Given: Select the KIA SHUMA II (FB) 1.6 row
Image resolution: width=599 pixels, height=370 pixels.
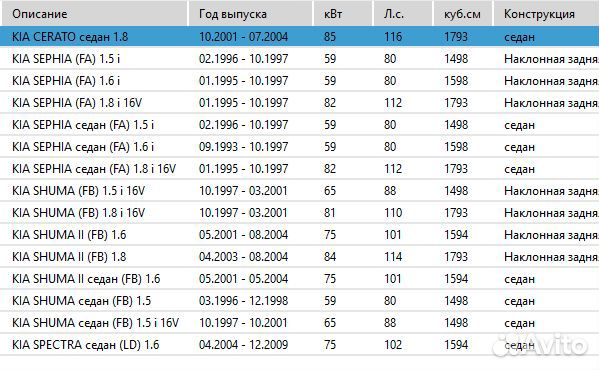Looking at the screenshot, I should (300, 235).
